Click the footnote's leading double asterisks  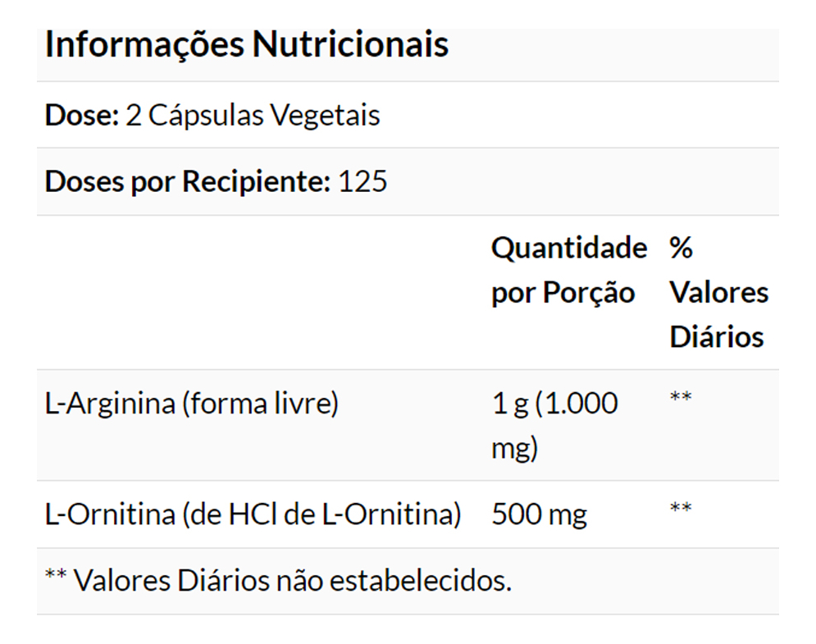(55, 576)
